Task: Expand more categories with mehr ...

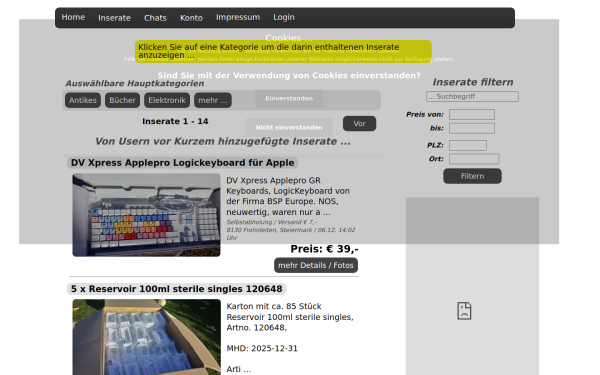Action: click(x=213, y=100)
